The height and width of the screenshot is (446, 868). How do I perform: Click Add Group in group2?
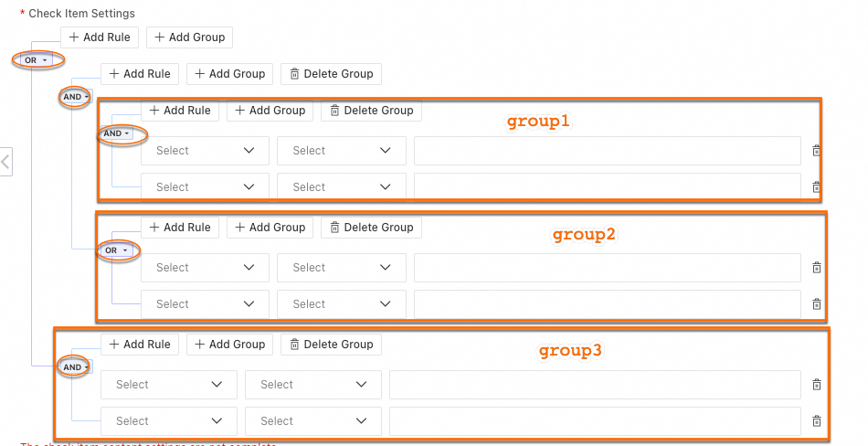[x=270, y=228]
